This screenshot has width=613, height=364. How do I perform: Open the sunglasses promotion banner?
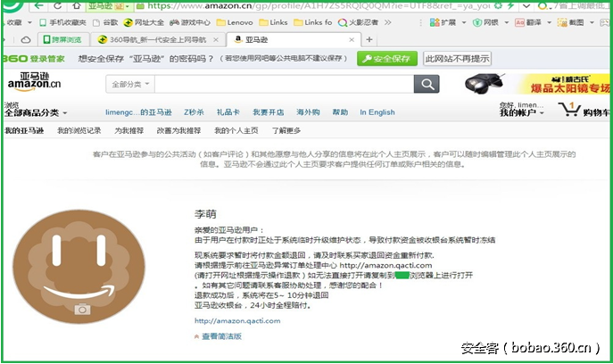click(x=537, y=84)
